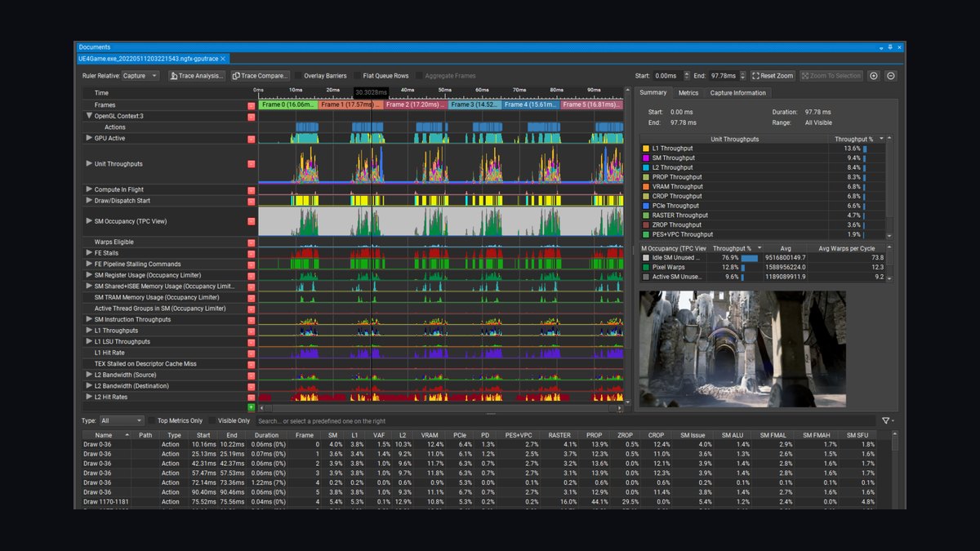Remove the L1 Hit Rate row

tap(252, 353)
